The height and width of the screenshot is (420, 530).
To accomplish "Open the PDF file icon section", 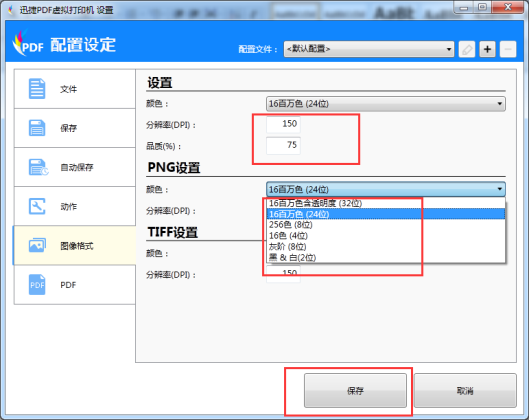I will pos(37,285).
